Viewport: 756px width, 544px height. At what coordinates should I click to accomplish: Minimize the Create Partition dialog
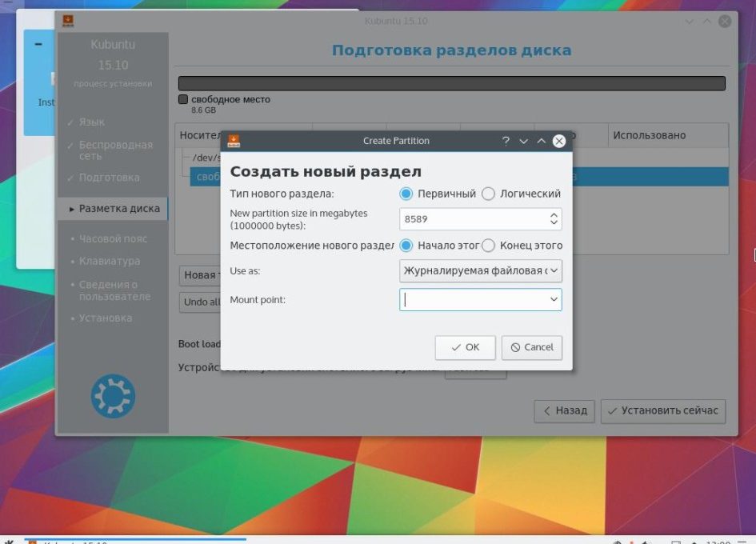(x=524, y=141)
